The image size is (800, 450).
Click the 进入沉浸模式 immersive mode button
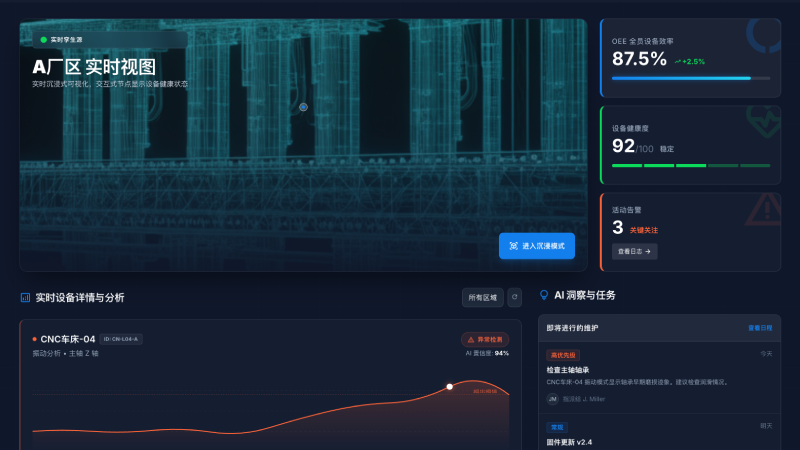point(537,246)
